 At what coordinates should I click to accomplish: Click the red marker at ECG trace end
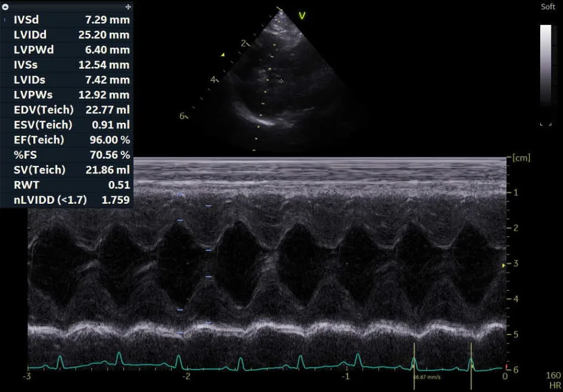[506, 367]
